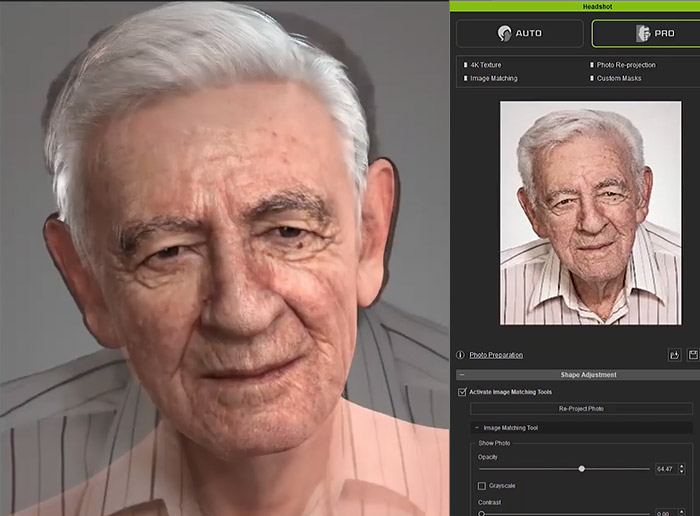Increase Opacity with the stepper up arrow
The height and width of the screenshot is (516, 700).
point(681,466)
